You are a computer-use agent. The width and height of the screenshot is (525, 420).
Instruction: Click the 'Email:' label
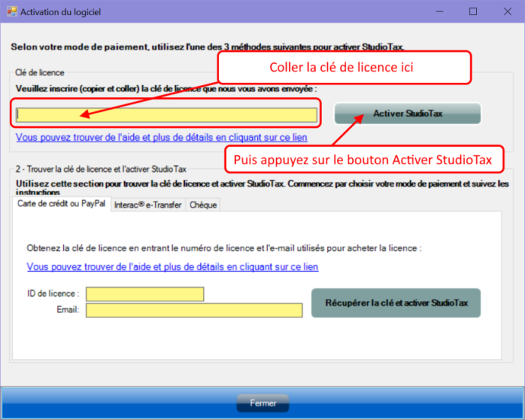pos(68,310)
